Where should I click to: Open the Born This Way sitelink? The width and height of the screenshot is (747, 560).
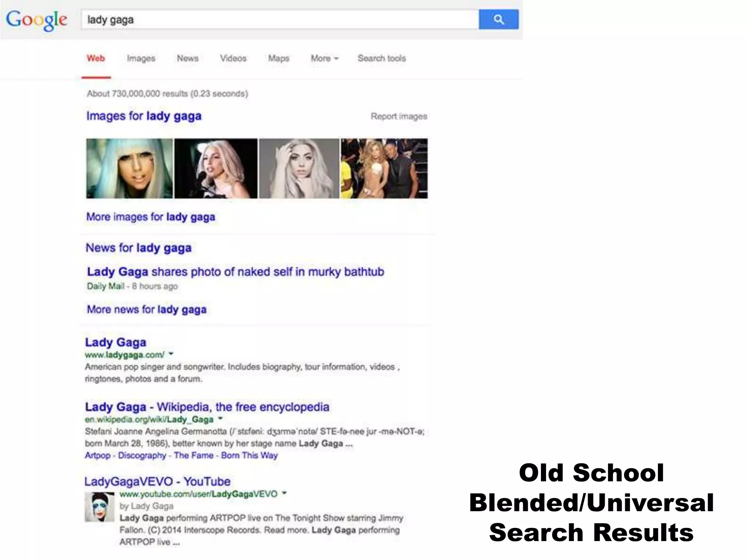[x=249, y=455]
